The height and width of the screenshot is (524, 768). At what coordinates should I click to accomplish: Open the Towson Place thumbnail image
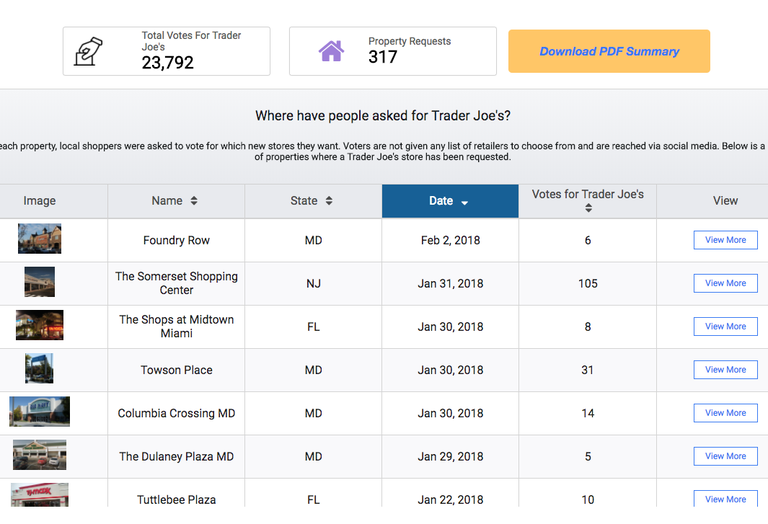tap(39, 368)
